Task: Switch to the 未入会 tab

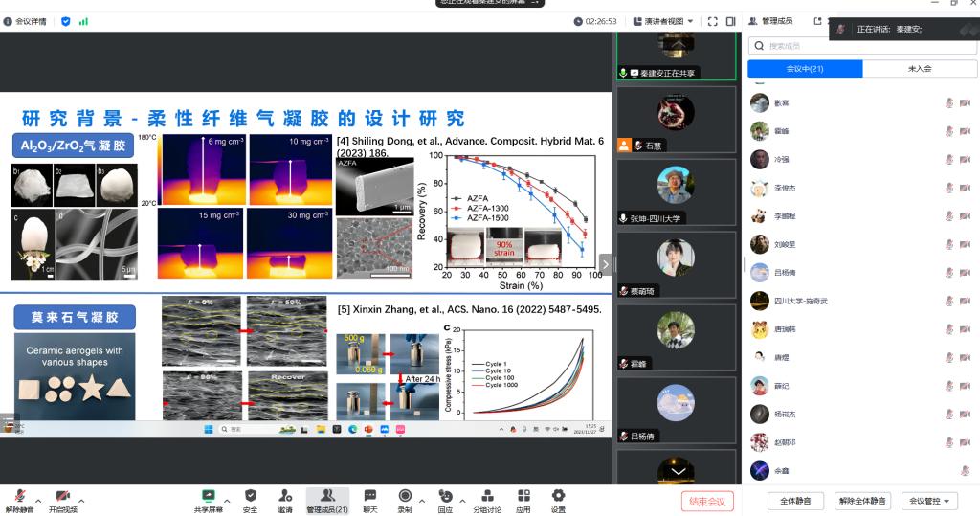Action: tap(919, 69)
